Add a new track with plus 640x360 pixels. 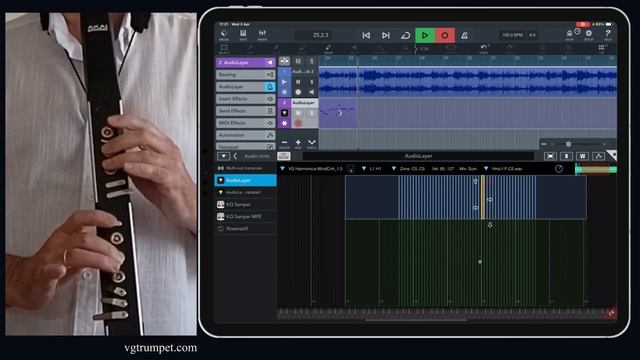(298, 143)
